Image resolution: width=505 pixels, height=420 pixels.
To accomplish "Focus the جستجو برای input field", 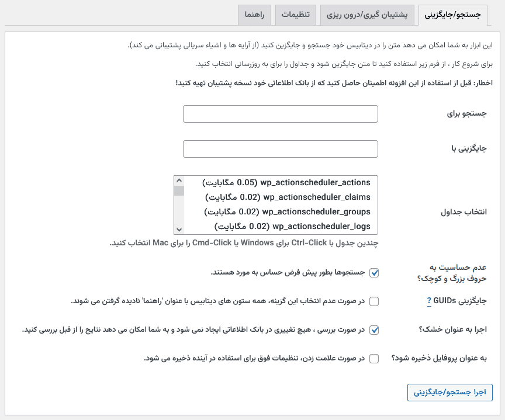I will click(x=281, y=114).
